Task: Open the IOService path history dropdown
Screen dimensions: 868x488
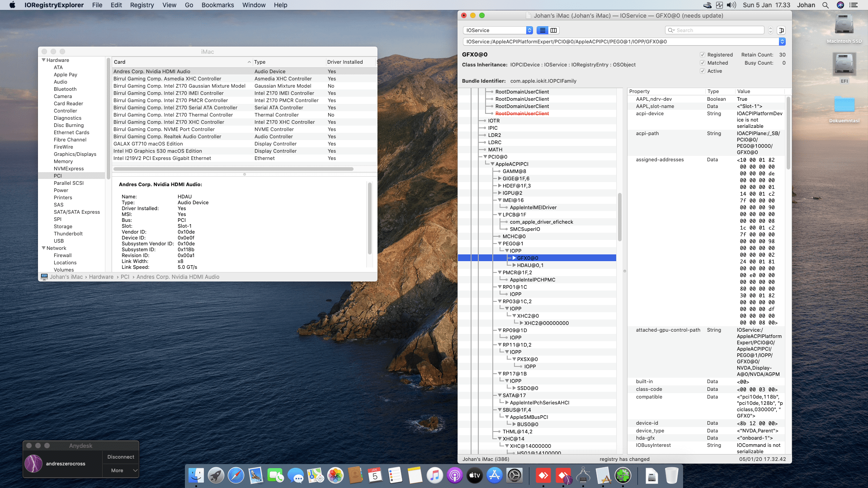Action: [783, 42]
